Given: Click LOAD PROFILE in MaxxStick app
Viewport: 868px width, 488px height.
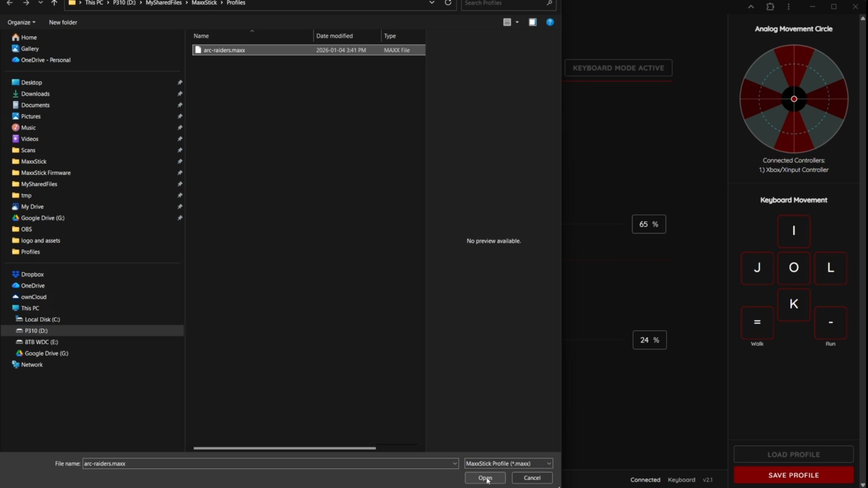Looking at the screenshot, I should 793,455.
